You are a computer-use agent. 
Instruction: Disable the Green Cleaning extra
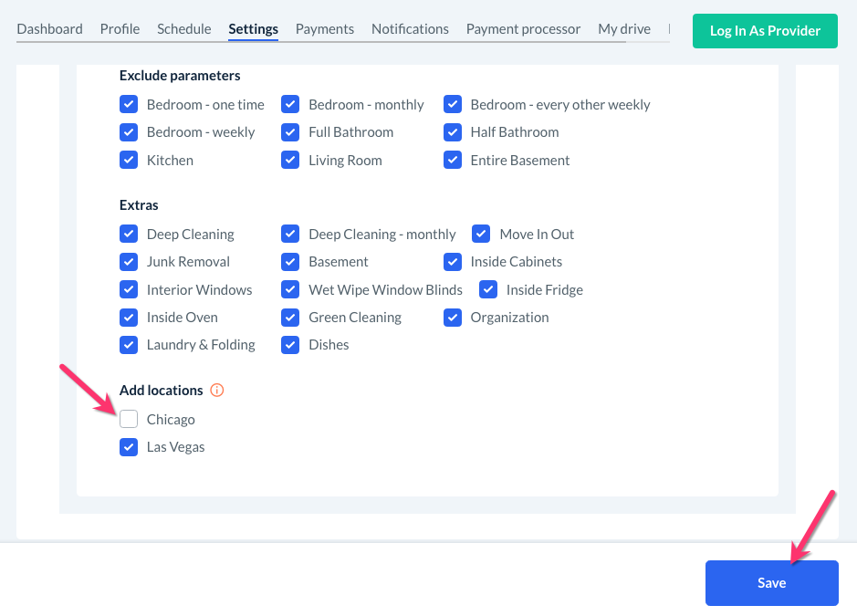[290, 318]
